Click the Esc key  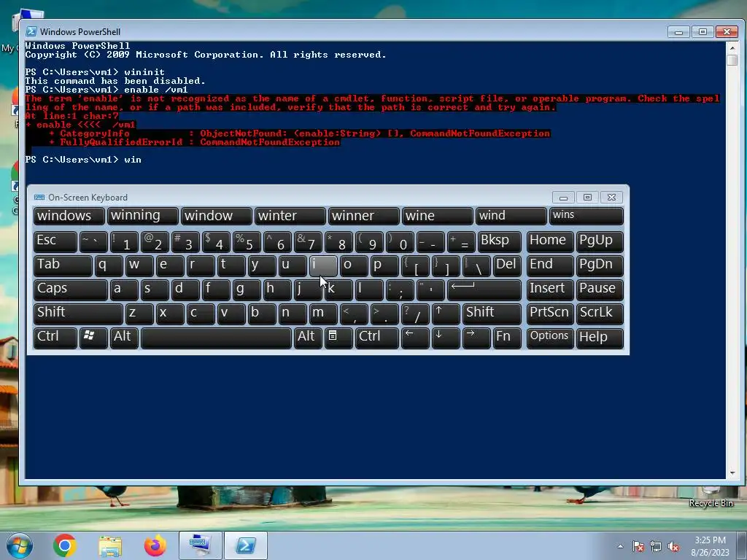pos(55,242)
